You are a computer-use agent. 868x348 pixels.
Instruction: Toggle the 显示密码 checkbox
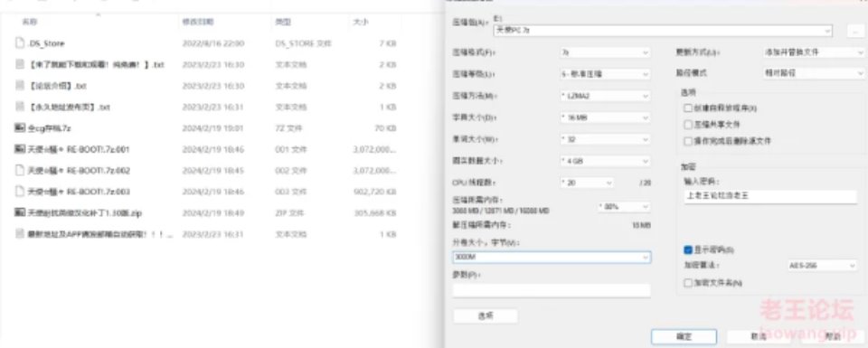tap(688, 250)
